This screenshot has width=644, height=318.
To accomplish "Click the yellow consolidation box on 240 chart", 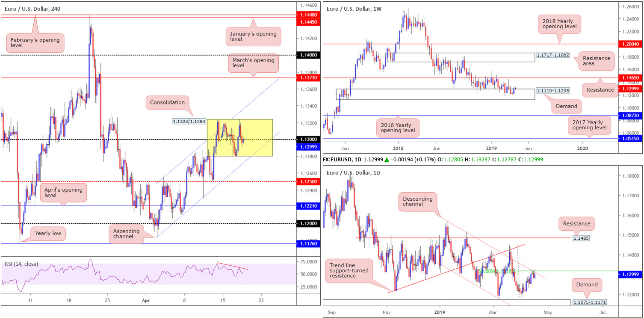I will 240,137.
